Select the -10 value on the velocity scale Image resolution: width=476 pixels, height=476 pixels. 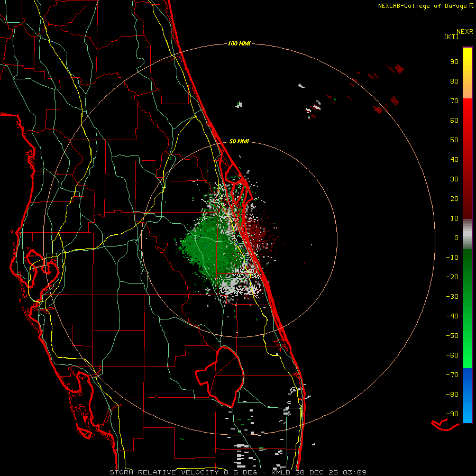(452, 258)
